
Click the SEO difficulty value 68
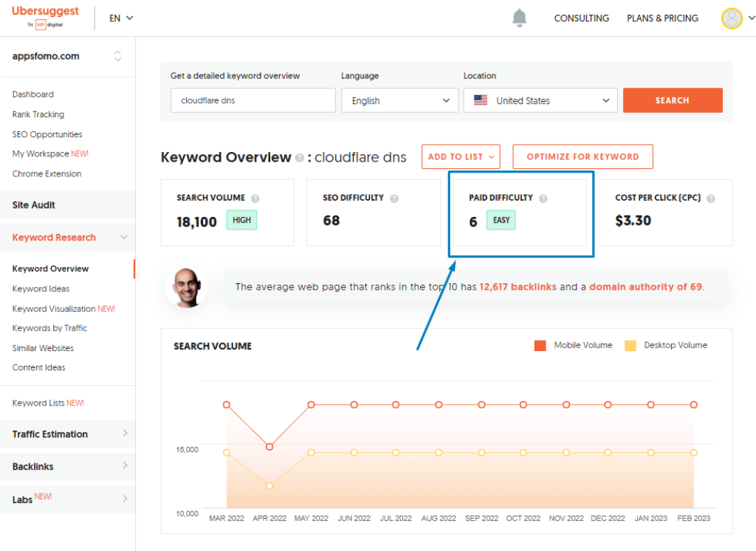331,221
